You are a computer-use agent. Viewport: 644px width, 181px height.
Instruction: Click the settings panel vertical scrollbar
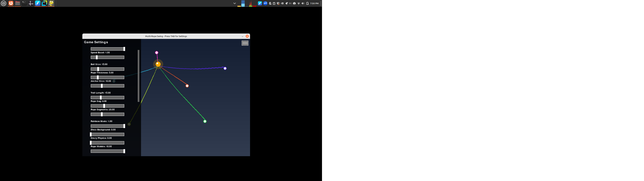[139, 76]
